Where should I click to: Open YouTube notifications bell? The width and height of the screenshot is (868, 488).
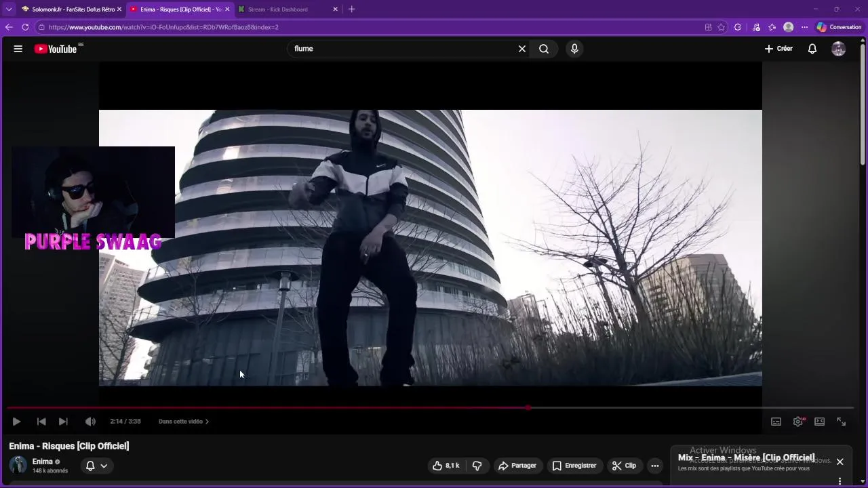tap(812, 49)
